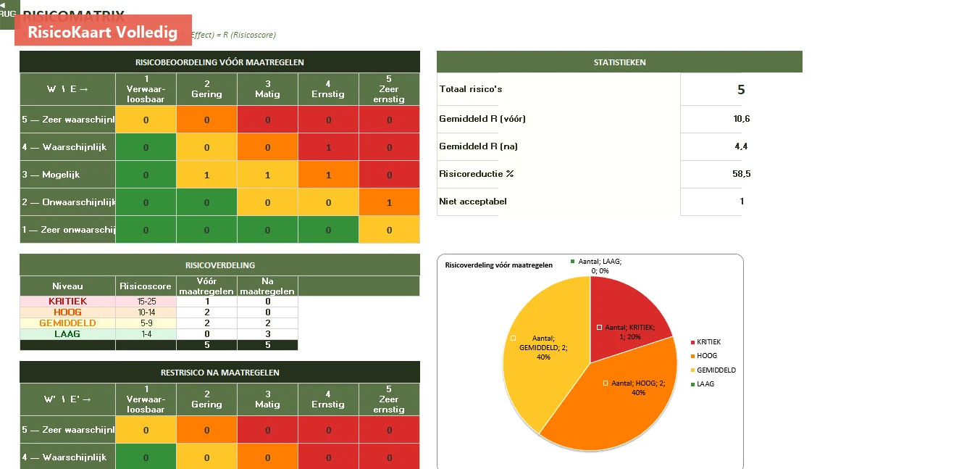Select the Gemiddeld R (vóór) value 10,6
980x469 pixels.
[741, 119]
